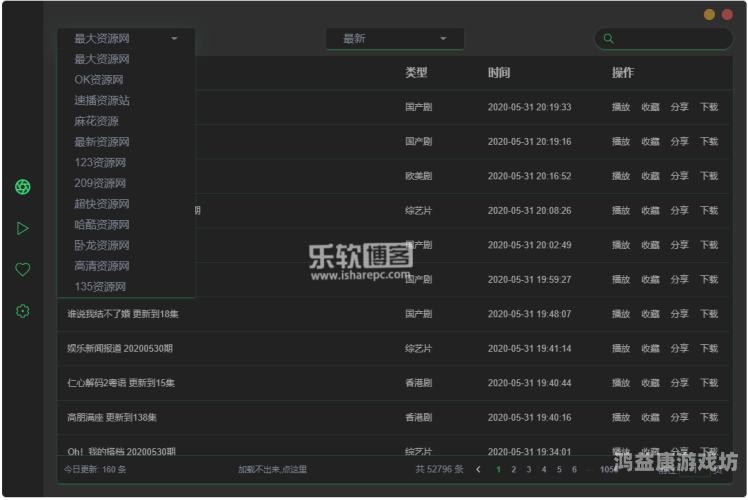Go to page 5

coord(559,469)
